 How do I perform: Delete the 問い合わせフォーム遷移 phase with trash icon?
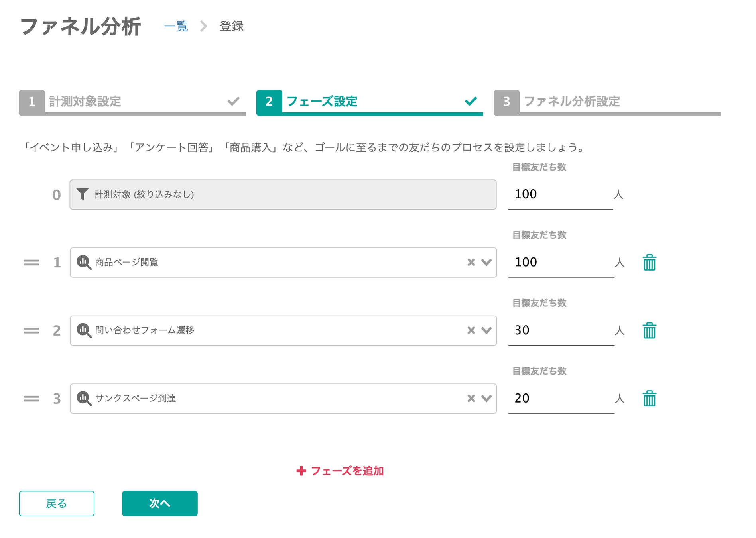tap(649, 330)
